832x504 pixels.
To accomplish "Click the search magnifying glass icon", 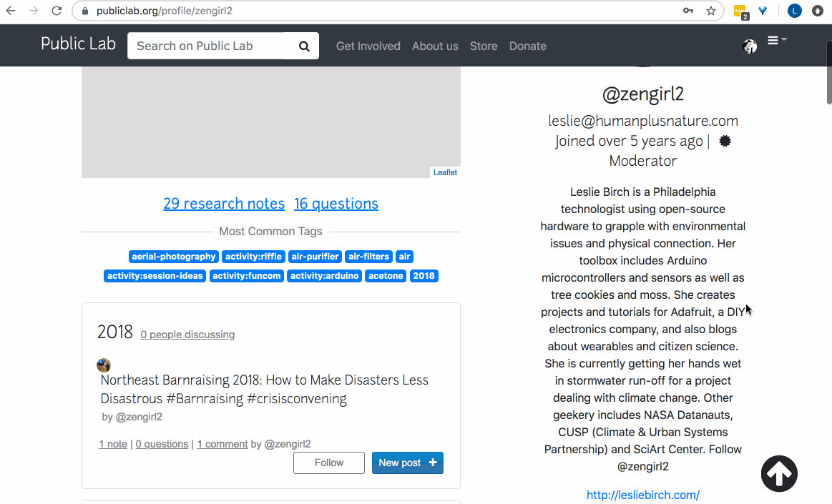I will point(303,45).
